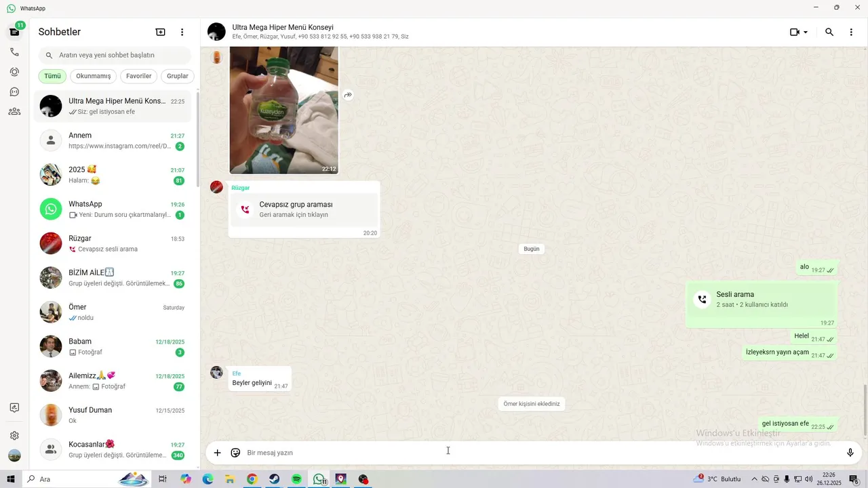
Task: Start a video call in the group
Action: 795,32
